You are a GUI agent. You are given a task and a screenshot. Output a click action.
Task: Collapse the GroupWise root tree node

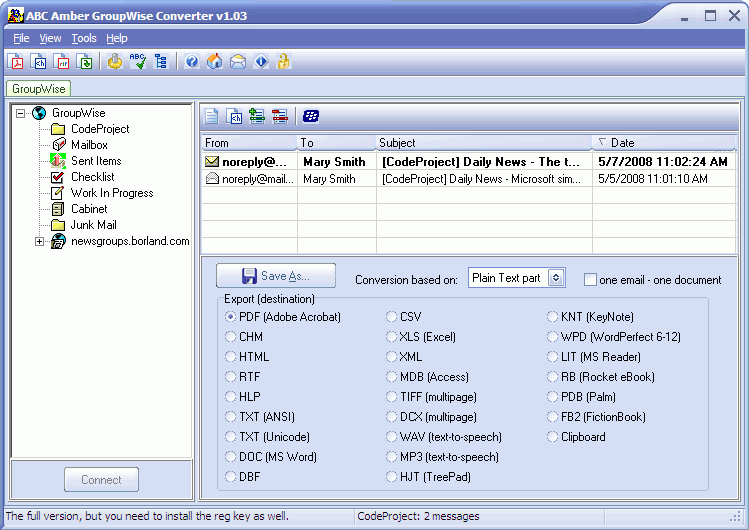[21, 113]
